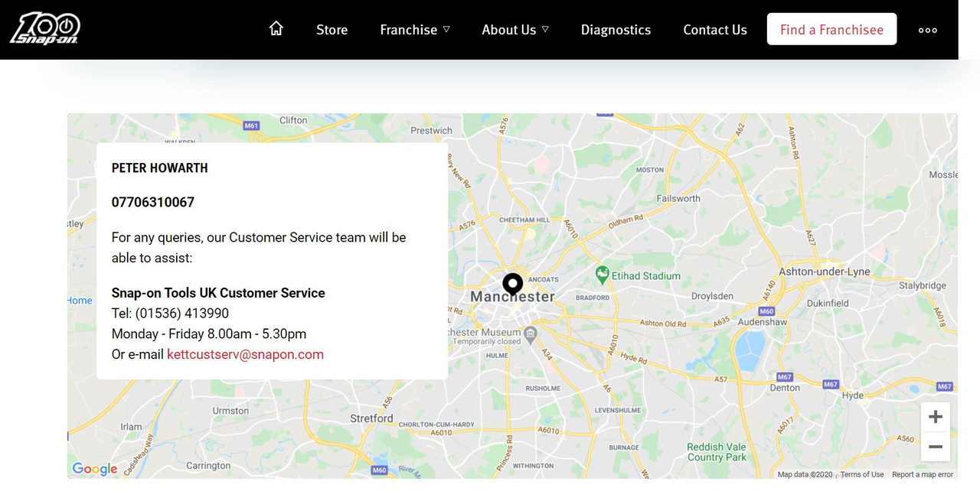The height and width of the screenshot is (498, 980).
Task: Click the Carrington map label
Action: (208, 465)
